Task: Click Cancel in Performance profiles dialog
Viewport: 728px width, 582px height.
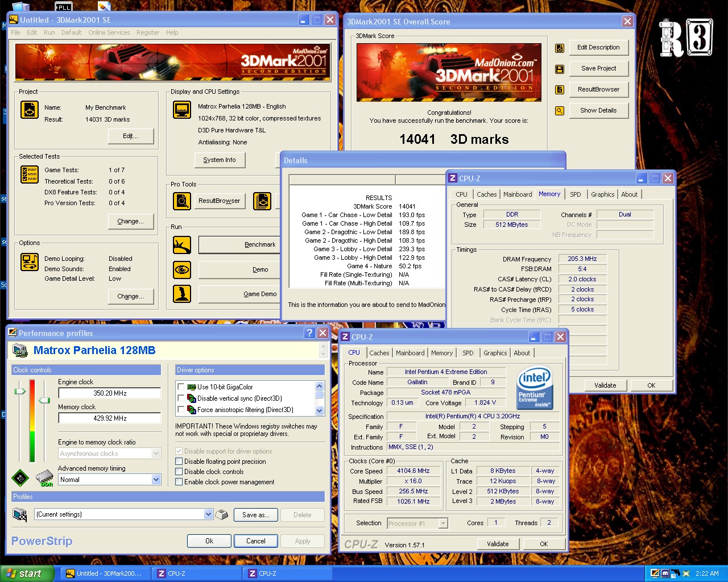Action: coord(255,541)
